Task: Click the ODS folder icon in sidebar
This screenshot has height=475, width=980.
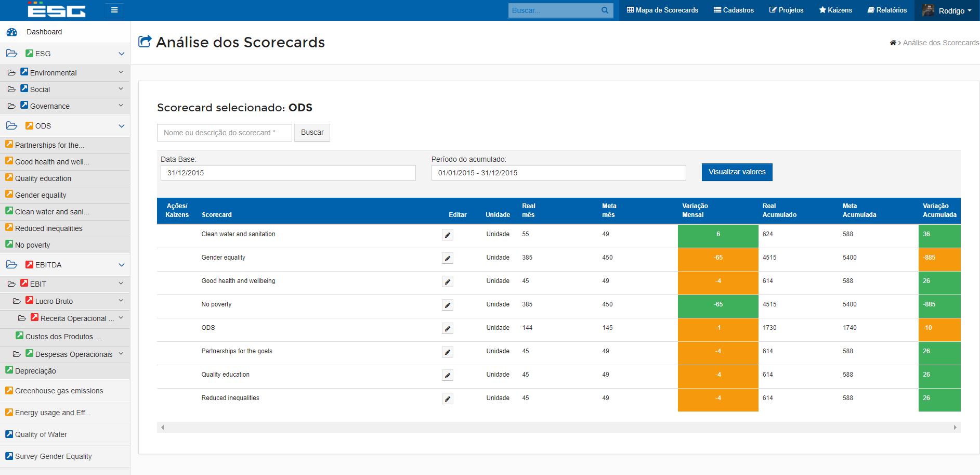Action: (11, 125)
